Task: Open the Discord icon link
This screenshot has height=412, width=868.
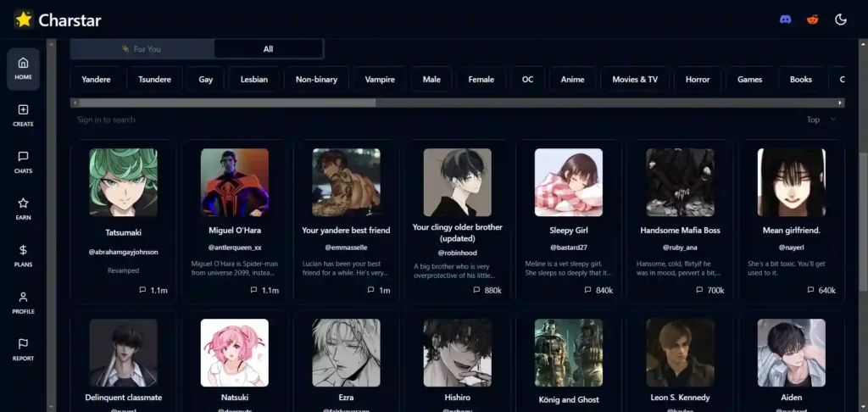Action: tap(785, 19)
